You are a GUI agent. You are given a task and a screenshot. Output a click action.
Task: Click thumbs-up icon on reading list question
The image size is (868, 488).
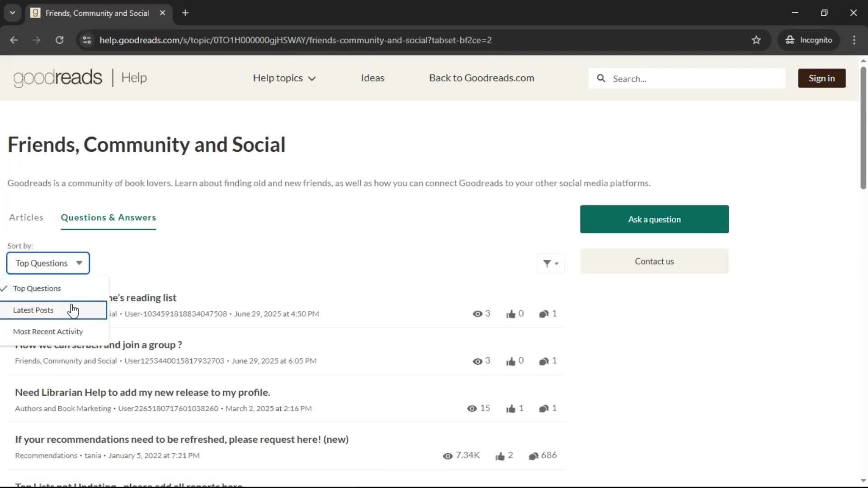[x=511, y=314]
